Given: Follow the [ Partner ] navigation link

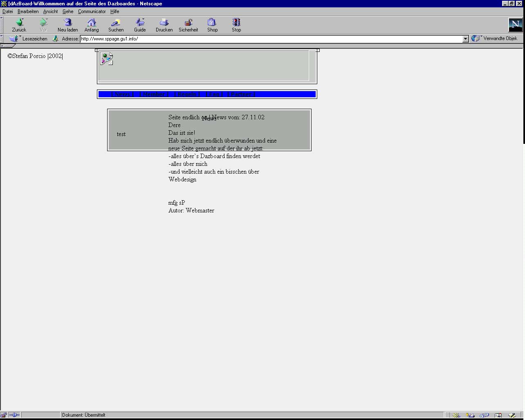Looking at the screenshot, I should tap(241, 94).
